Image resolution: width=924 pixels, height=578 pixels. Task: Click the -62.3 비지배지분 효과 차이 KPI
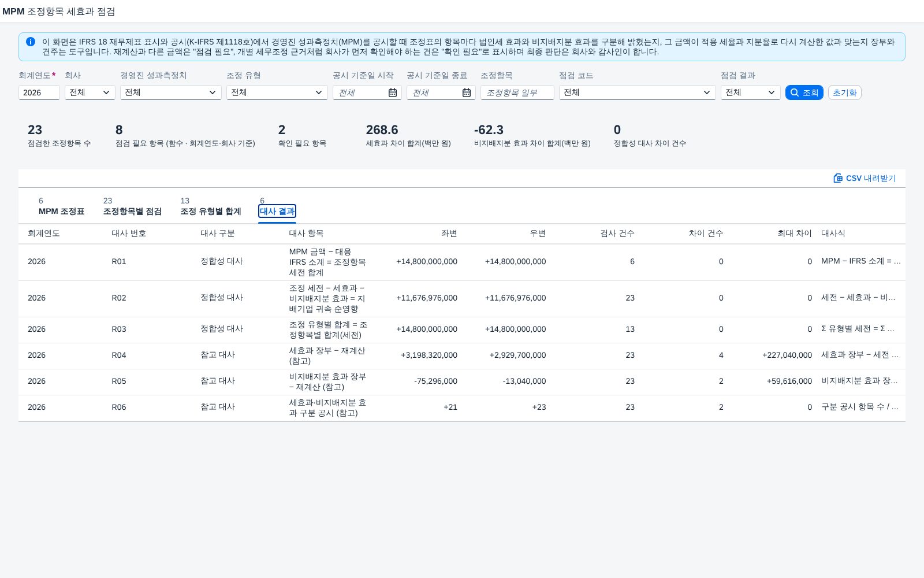click(x=532, y=135)
